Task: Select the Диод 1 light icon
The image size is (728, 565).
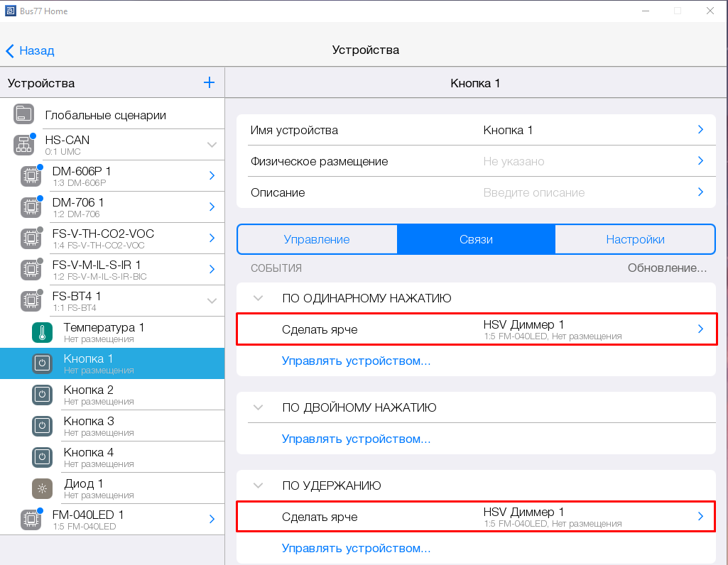Action: [x=42, y=488]
